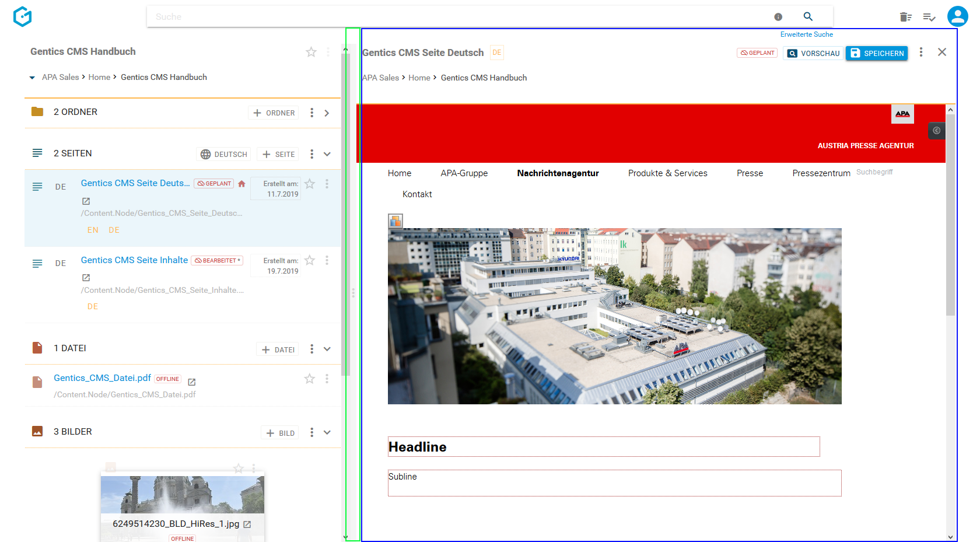980x542 pixels.
Task: Click the APA logo in red header
Action: 902,114
